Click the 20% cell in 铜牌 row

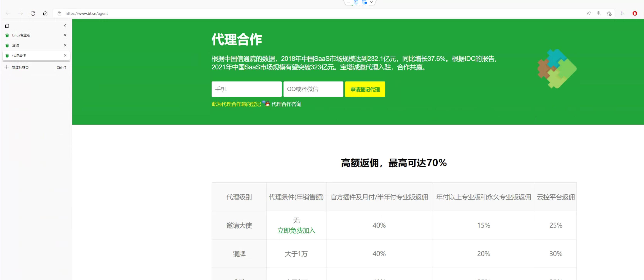point(484,254)
